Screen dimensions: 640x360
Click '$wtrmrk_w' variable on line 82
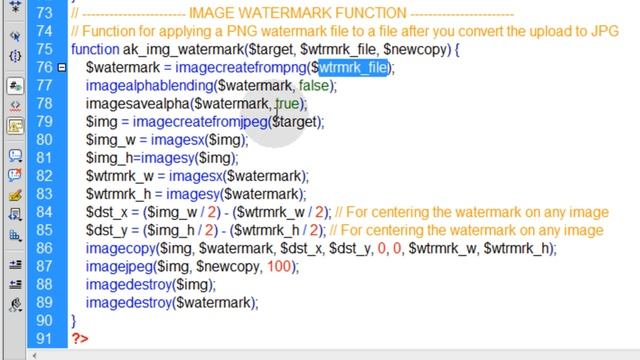(x=120, y=176)
